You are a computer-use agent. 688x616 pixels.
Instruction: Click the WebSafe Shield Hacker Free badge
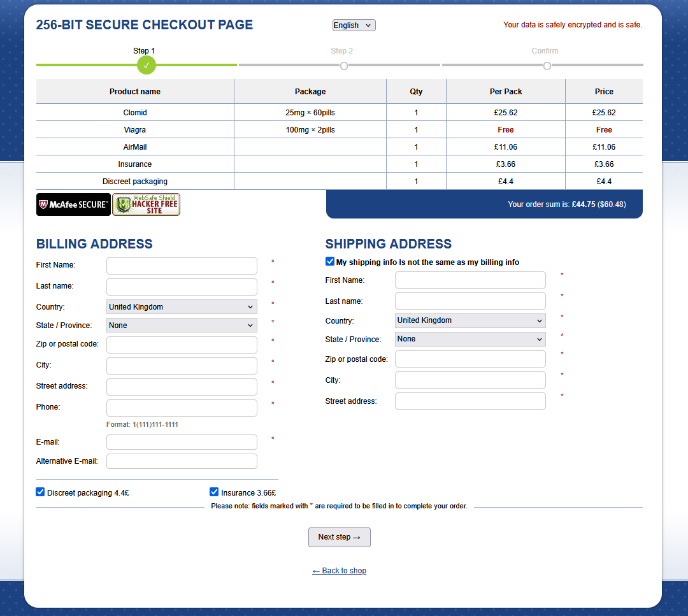coord(146,204)
